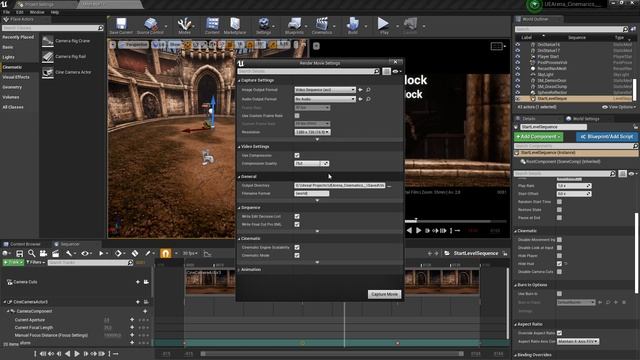Click the Capture Movie button
640x360 pixels.
tap(384, 294)
